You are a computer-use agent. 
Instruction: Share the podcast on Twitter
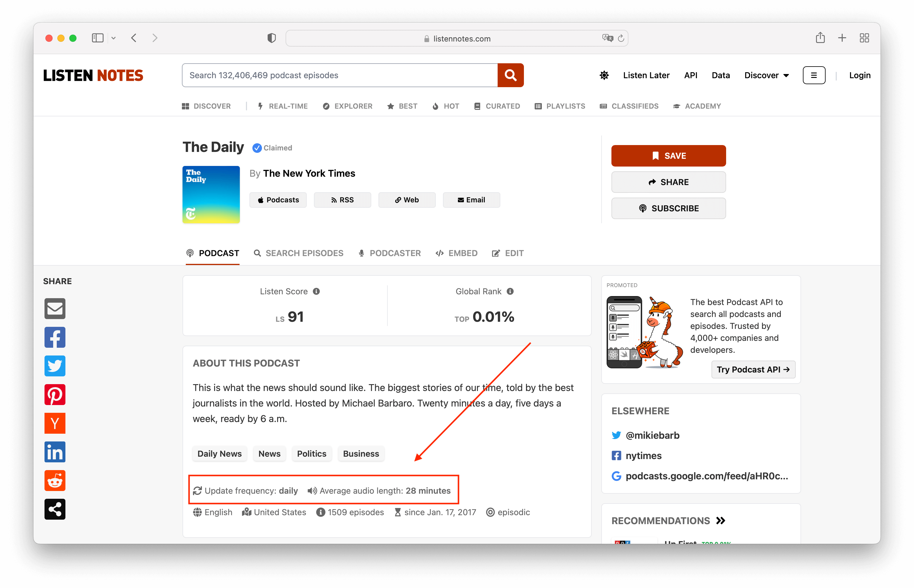(55, 366)
